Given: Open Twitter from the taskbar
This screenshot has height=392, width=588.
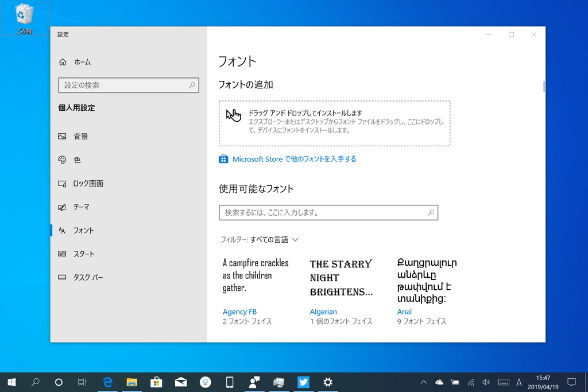Looking at the screenshot, I should [x=303, y=382].
